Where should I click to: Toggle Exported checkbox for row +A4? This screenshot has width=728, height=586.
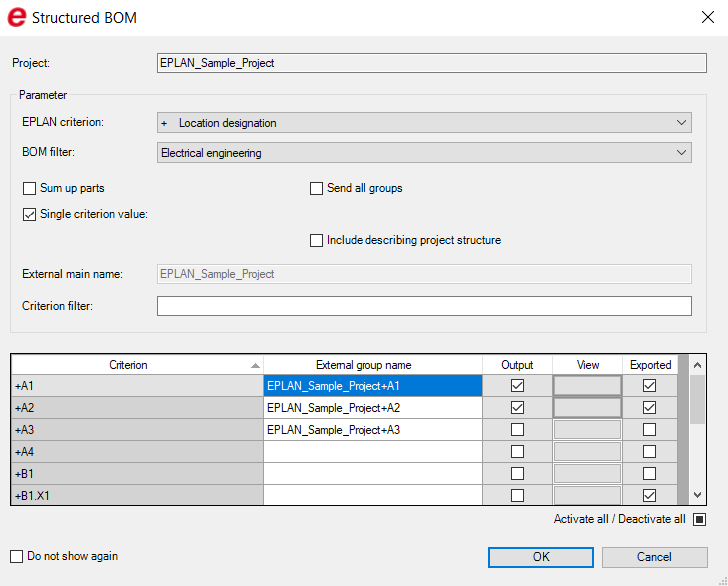coord(649,452)
